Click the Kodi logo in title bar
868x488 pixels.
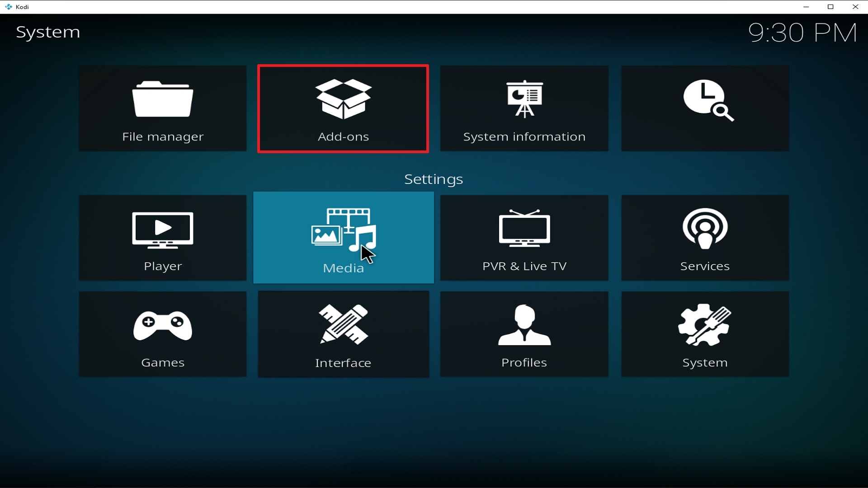coord(9,7)
